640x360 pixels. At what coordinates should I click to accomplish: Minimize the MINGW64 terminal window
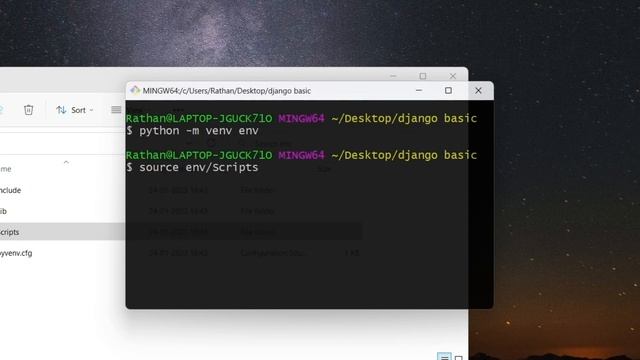click(x=419, y=91)
